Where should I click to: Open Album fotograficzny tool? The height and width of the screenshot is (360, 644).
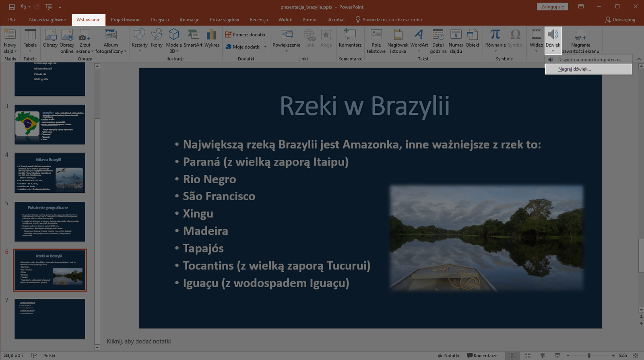111,41
